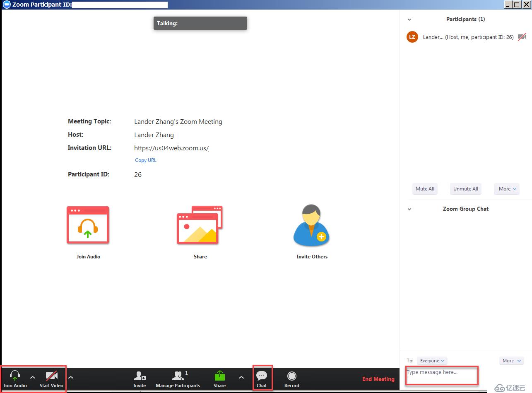Click the Participants (1) header

(x=465, y=19)
